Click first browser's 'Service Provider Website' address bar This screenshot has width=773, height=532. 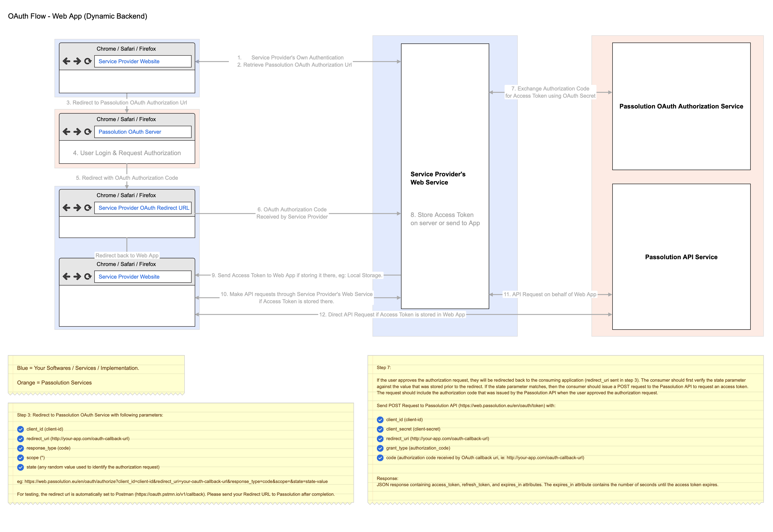click(143, 61)
